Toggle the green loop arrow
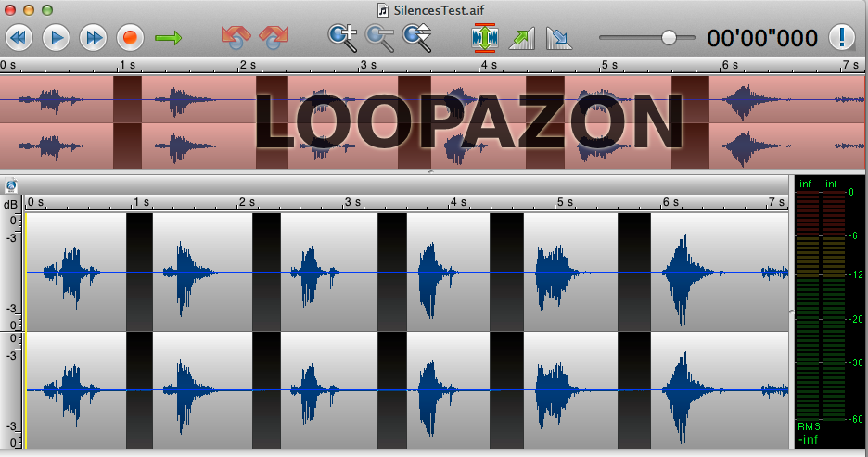The height and width of the screenshot is (457, 868). click(x=169, y=38)
